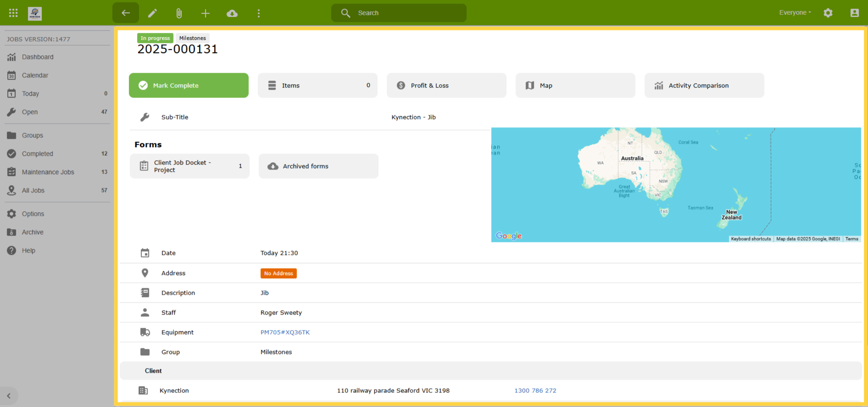This screenshot has height=407, width=868.
Task: Click the settings gear in top bar
Action: 828,13
